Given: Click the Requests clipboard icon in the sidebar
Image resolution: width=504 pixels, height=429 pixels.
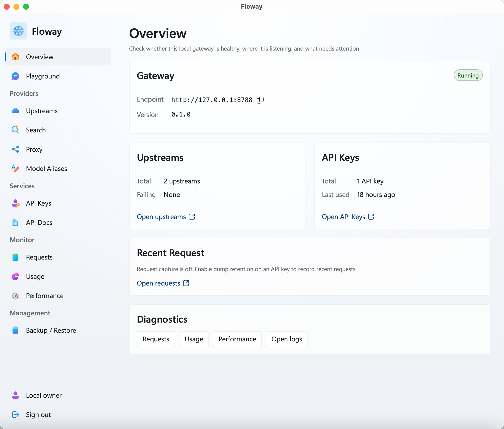Looking at the screenshot, I should click(15, 257).
